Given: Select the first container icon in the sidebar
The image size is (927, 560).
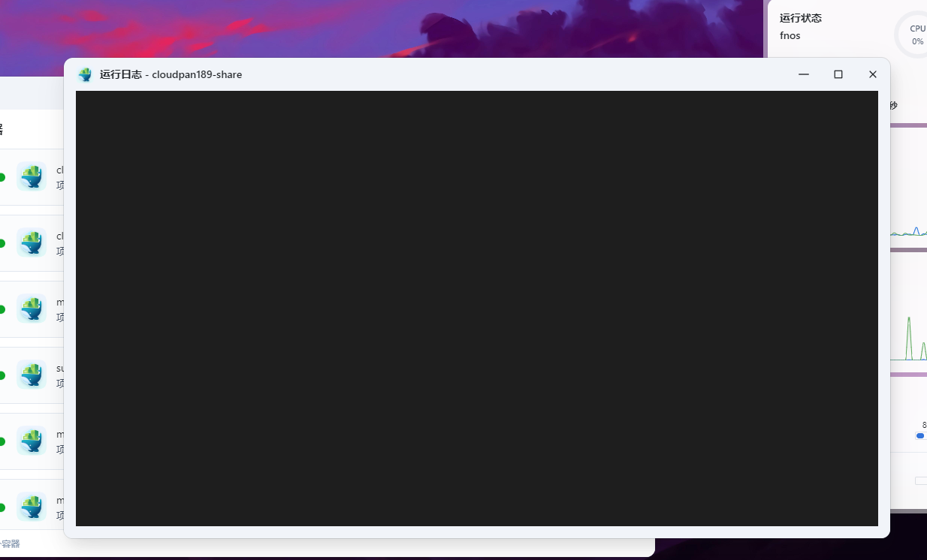Looking at the screenshot, I should coord(32,176).
